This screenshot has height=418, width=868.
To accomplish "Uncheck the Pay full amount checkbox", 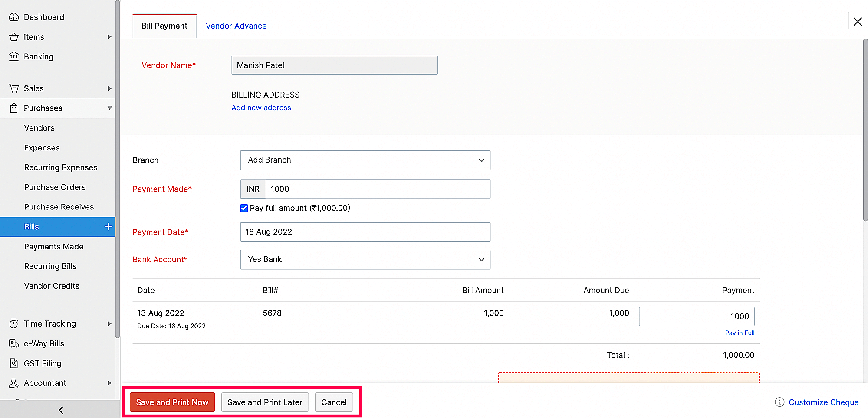I will tap(244, 208).
